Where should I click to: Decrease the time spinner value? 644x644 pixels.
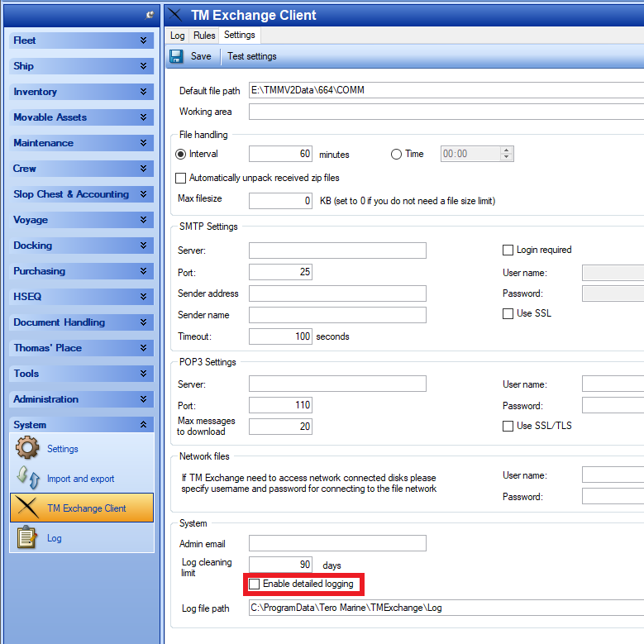coord(507,157)
